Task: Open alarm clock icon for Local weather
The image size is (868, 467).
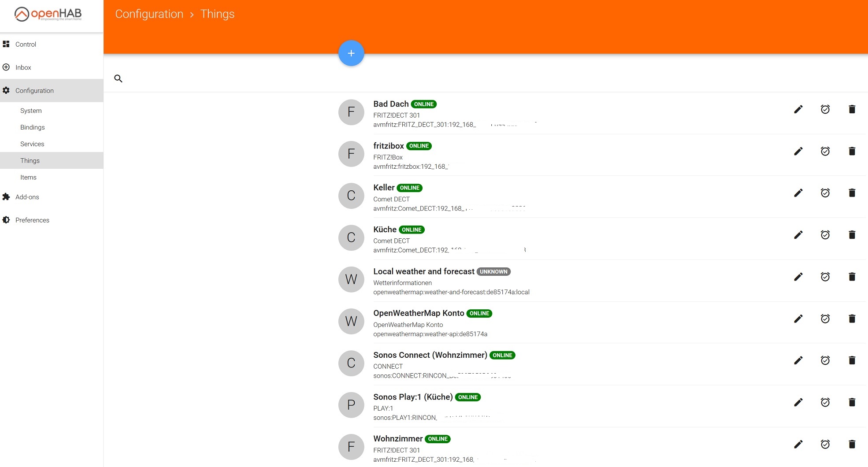Action: coord(825,277)
